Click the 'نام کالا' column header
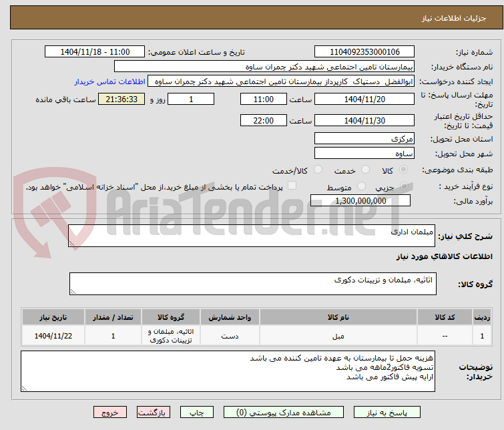The image size is (504, 430). click(x=338, y=317)
